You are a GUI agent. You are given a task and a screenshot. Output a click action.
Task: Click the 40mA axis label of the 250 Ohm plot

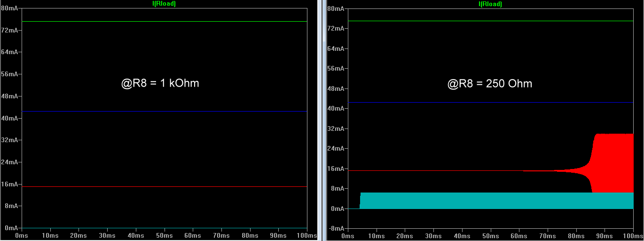click(336, 109)
